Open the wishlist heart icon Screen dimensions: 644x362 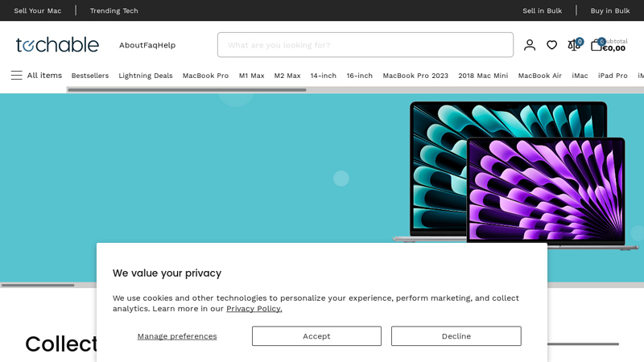click(551, 45)
